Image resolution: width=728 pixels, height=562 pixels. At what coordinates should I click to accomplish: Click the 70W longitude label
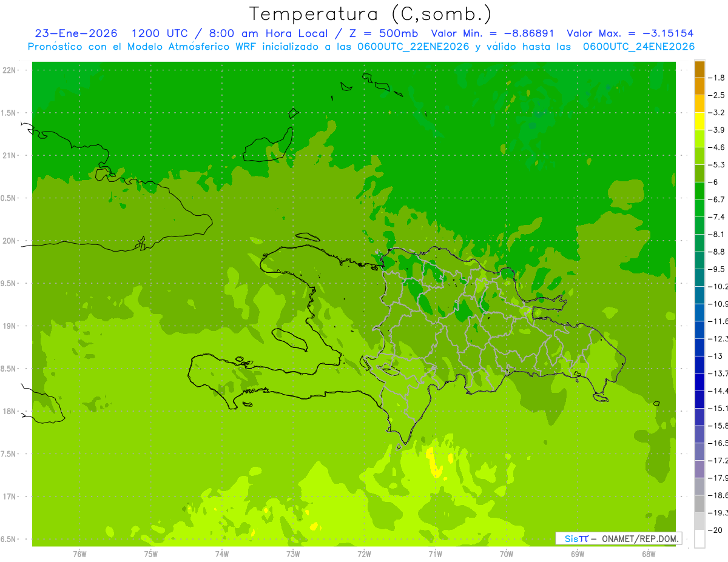click(x=507, y=554)
